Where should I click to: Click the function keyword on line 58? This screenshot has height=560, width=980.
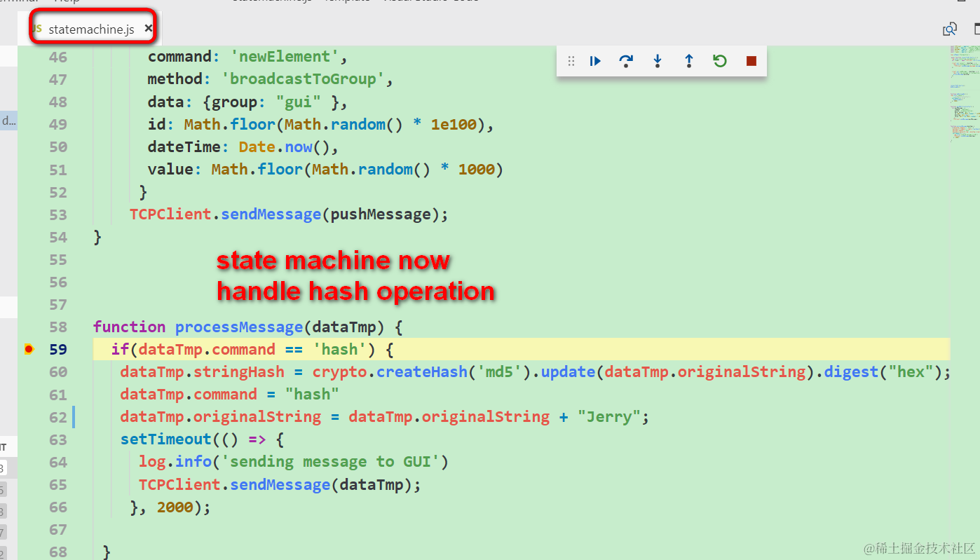[x=130, y=327]
